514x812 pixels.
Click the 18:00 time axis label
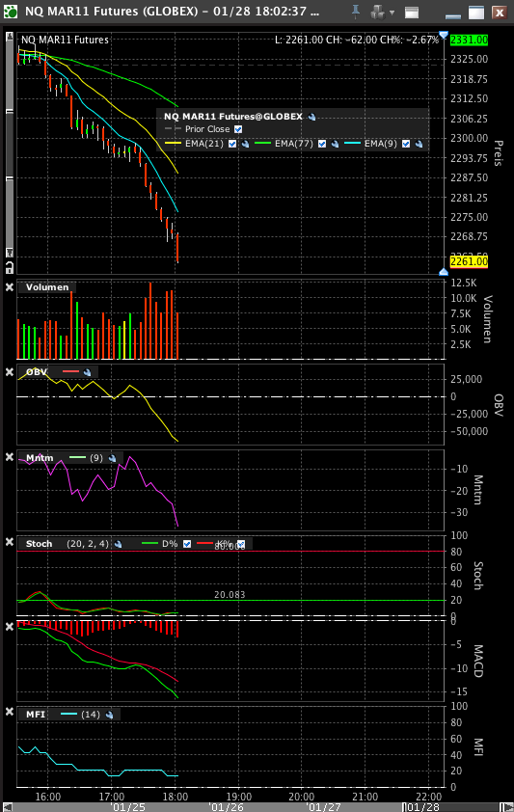[x=175, y=797]
